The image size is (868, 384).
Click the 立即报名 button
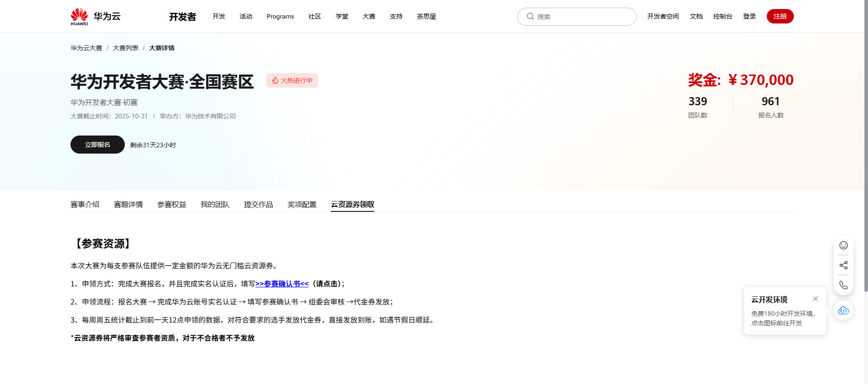[98, 145]
